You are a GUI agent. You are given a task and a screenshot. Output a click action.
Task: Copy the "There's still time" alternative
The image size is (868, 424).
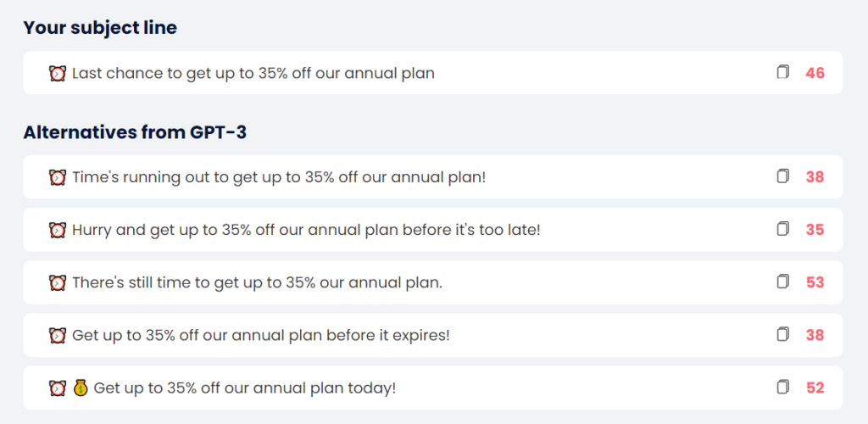782,282
